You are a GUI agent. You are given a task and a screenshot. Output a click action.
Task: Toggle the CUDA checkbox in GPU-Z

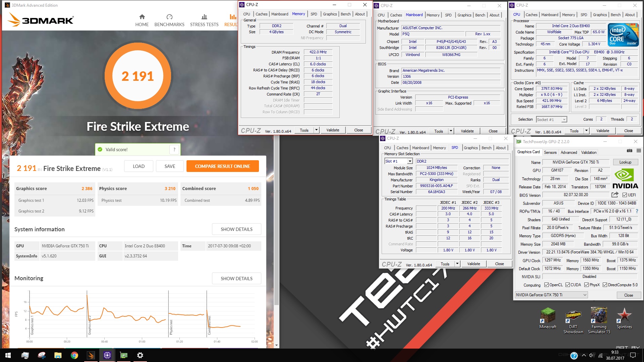(x=568, y=285)
